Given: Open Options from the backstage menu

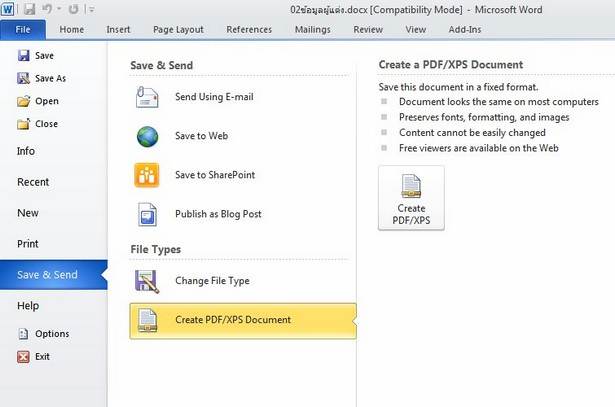Looking at the screenshot, I should pos(52,334).
